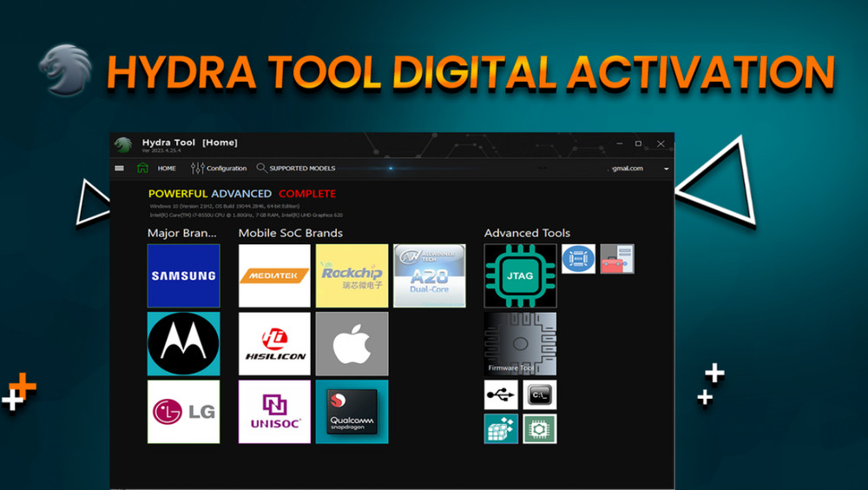
Task: Choose the Rockchip SoC tile
Action: click(352, 275)
